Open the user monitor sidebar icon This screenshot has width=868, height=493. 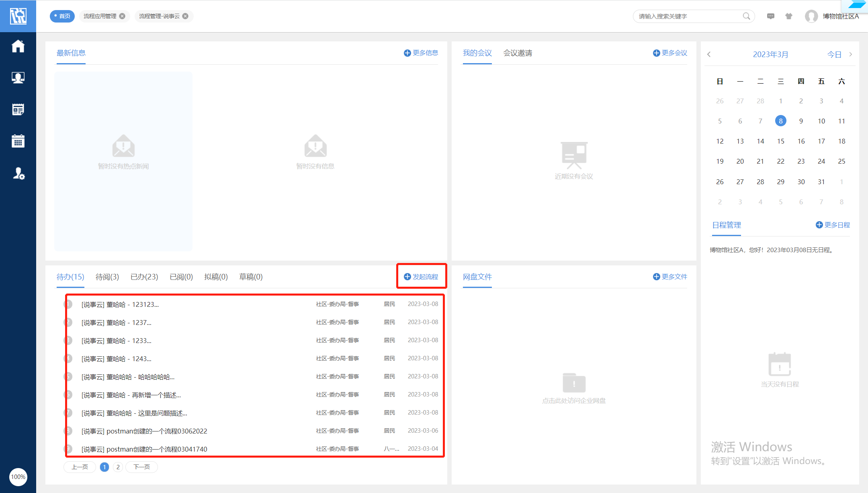pyautogui.click(x=18, y=78)
